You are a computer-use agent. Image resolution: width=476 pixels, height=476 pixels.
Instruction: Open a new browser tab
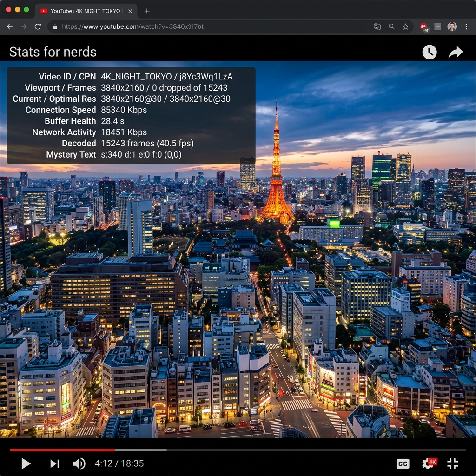tap(147, 11)
